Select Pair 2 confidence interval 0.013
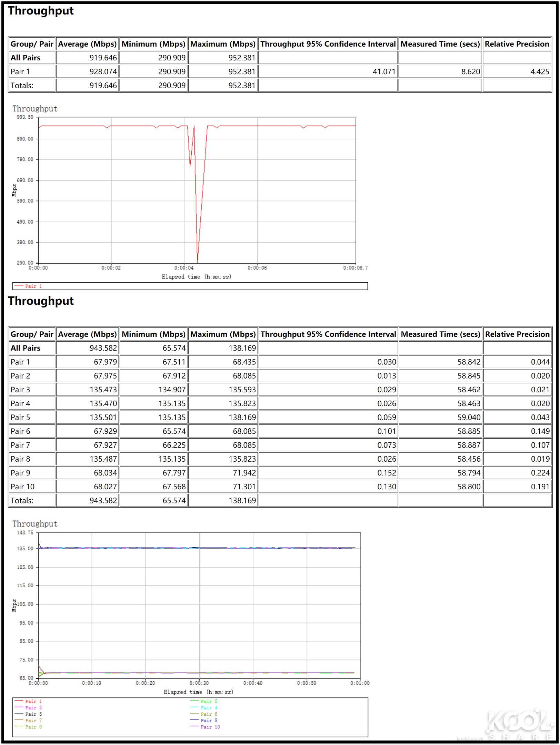Image resolution: width=560 pixels, height=745 pixels. pyautogui.click(x=387, y=376)
